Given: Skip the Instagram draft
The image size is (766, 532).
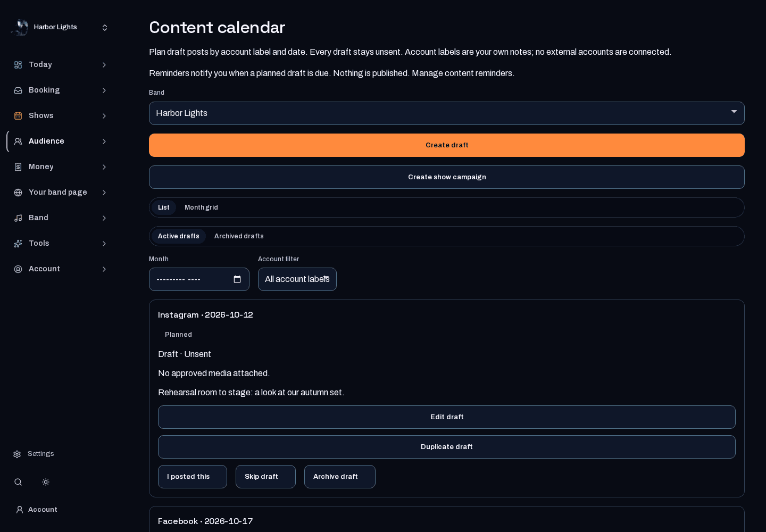Looking at the screenshot, I should pyautogui.click(x=265, y=477).
